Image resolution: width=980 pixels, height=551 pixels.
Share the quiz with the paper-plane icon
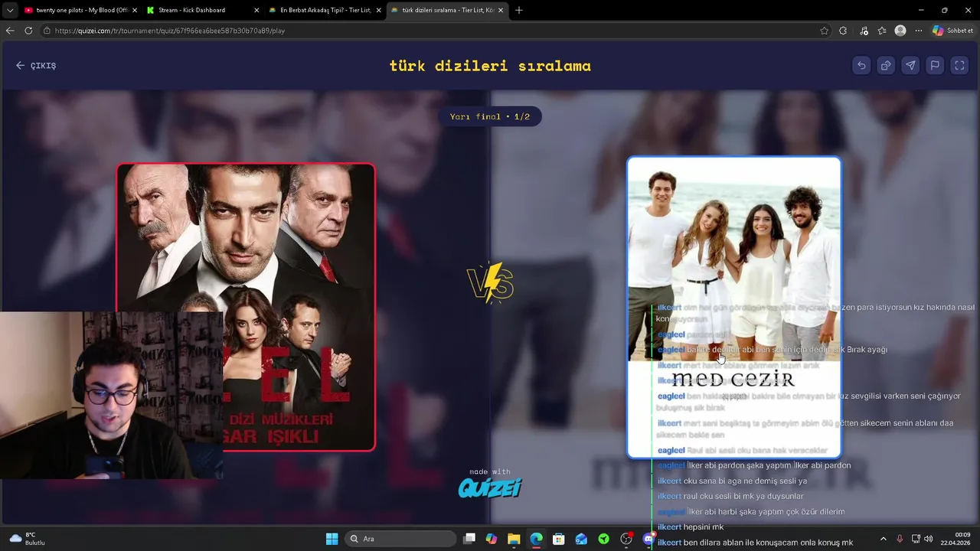pos(910,66)
